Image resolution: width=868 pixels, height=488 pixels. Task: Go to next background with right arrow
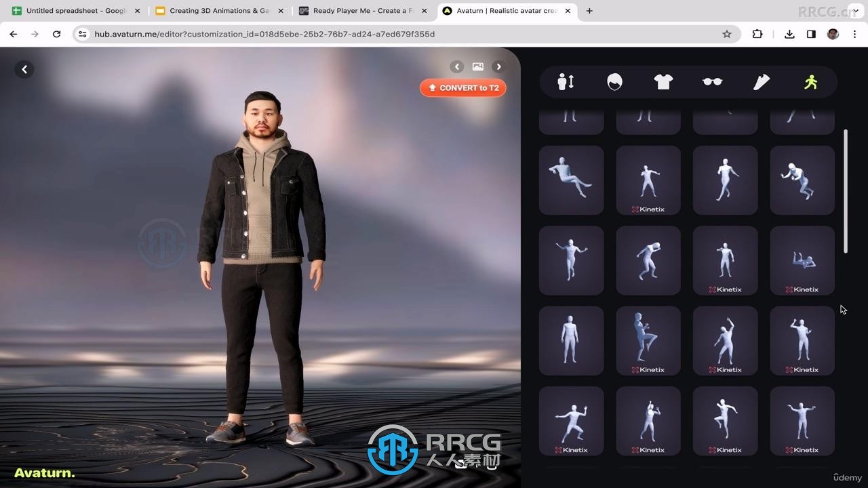[498, 66]
